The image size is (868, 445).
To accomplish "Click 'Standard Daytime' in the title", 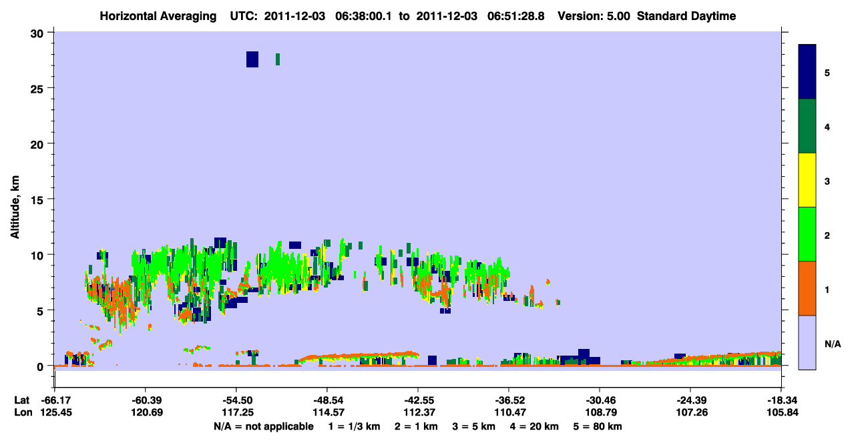I will 686,16.
